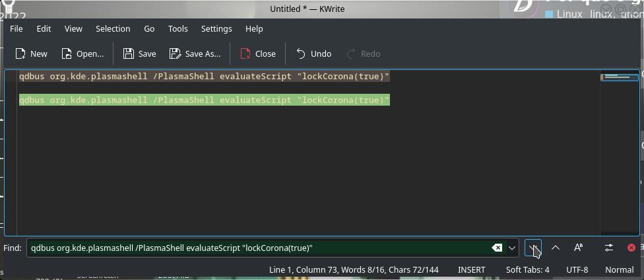
Task: Open a file with Open... button
Action: 82,54
